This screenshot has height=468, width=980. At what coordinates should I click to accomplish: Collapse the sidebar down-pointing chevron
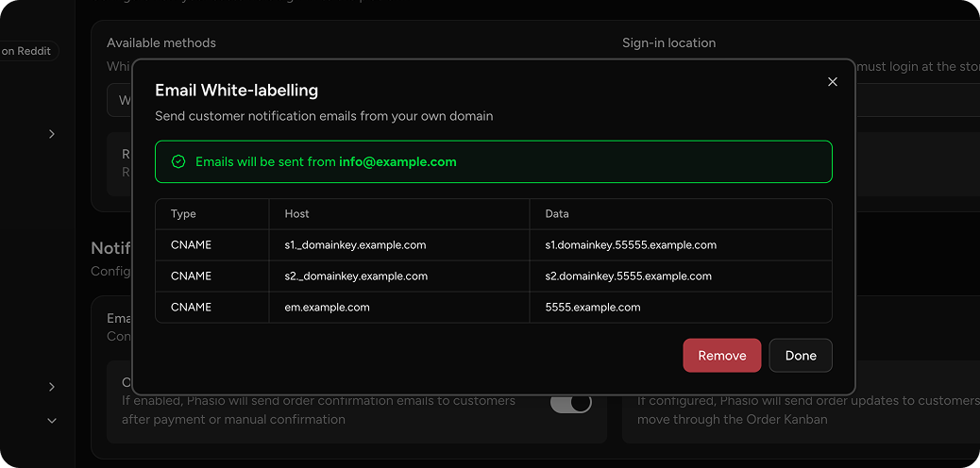pyautogui.click(x=52, y=421)
